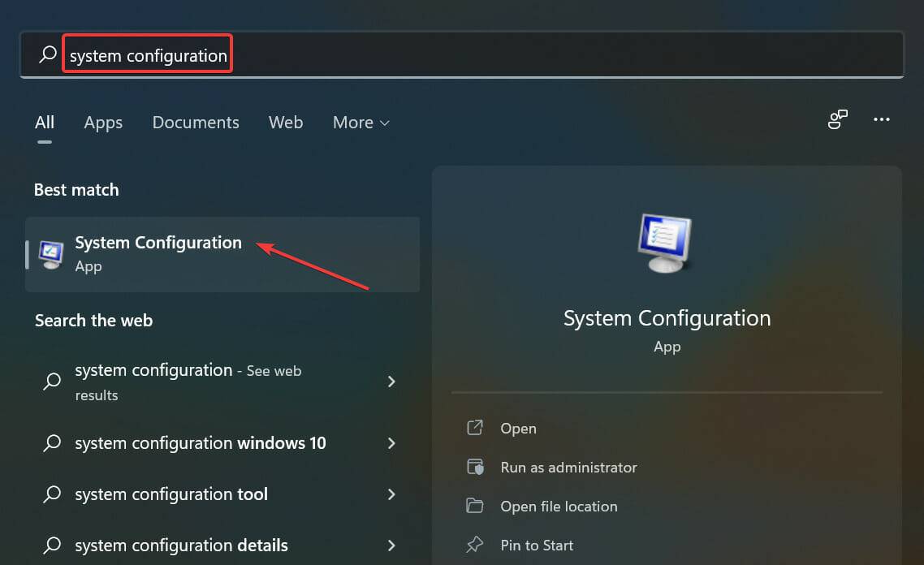
Task: Select Pin to Start
Action: 536,545
